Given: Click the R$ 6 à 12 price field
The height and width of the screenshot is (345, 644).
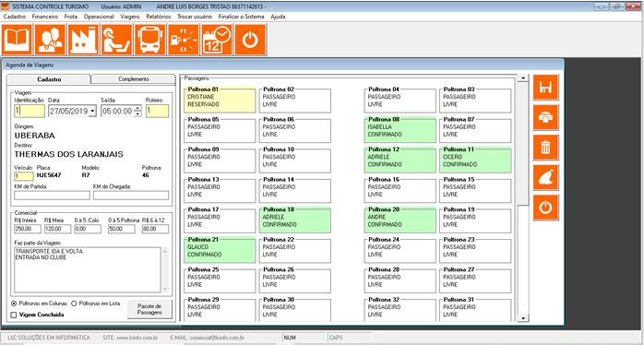Looking at the screenshot, I should pos(155,229).
